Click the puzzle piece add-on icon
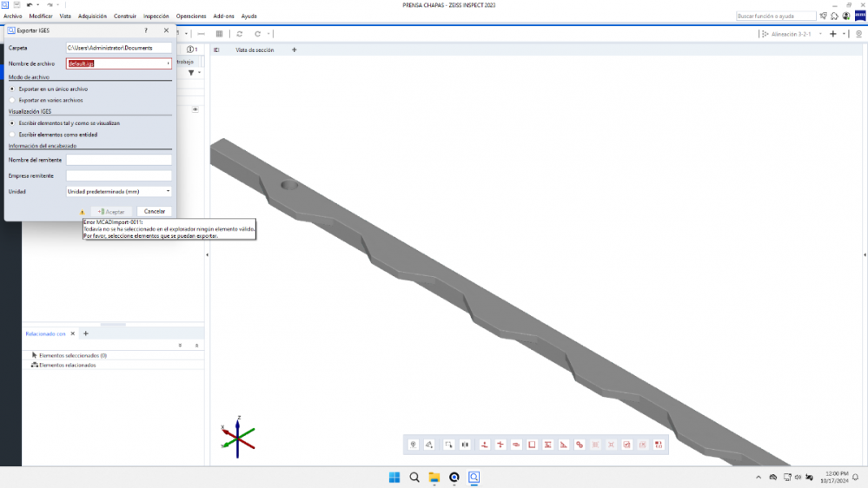Image resolution: width=868 pixels, height=488 pixels. [835, 16]
